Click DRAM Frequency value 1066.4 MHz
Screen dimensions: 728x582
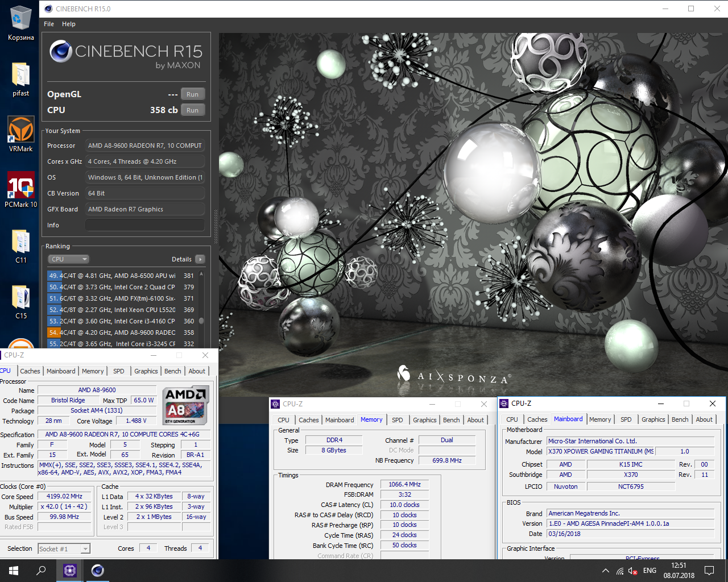click(x=405, y=484)
